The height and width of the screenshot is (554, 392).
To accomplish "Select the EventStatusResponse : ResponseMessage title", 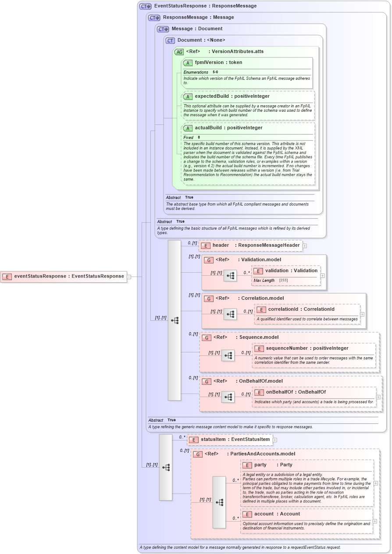I will click(206, 6).
